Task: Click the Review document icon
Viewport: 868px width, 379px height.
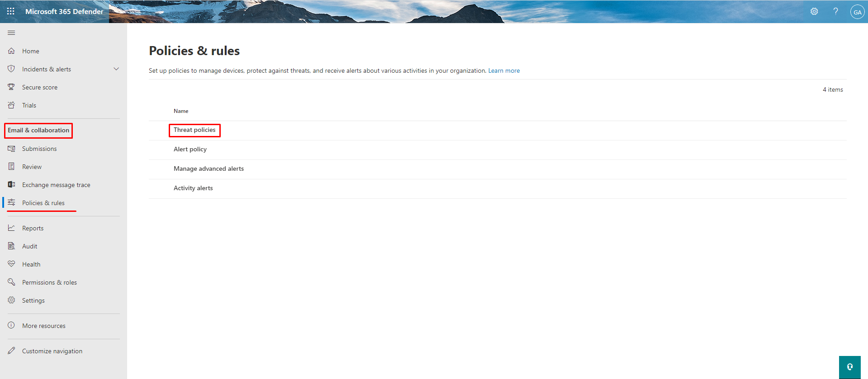Action: [x=11, y=167]
